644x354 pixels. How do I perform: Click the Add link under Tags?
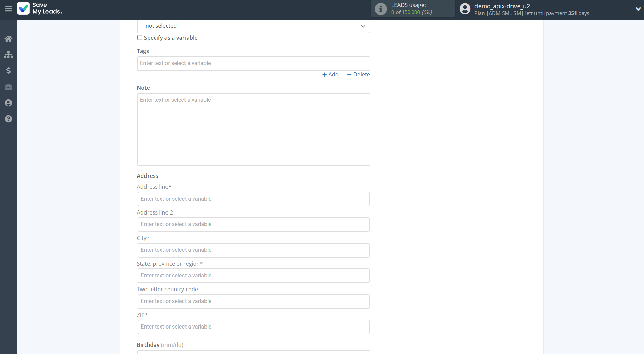point(330,74)
